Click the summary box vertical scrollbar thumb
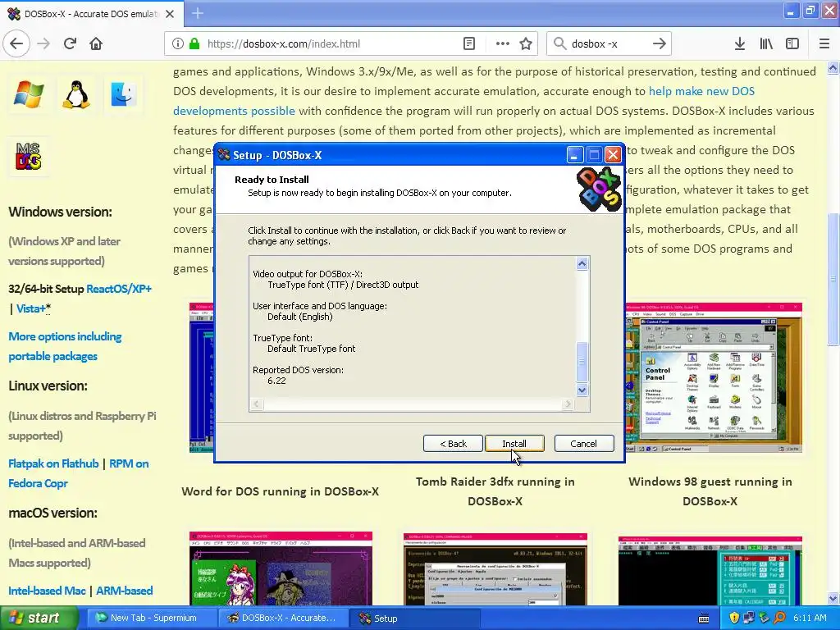This screenshot has height=630, width=840. [x=582, y=362]
